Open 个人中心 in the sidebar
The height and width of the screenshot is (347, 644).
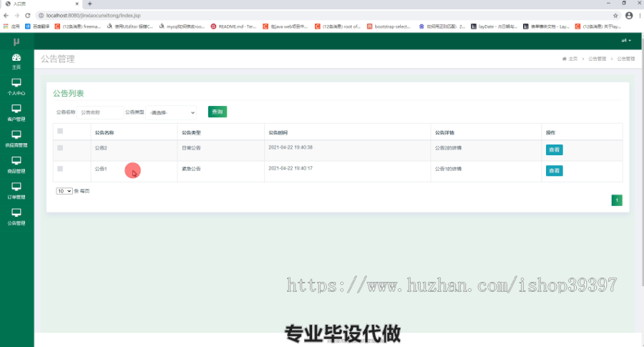point(16,87)
